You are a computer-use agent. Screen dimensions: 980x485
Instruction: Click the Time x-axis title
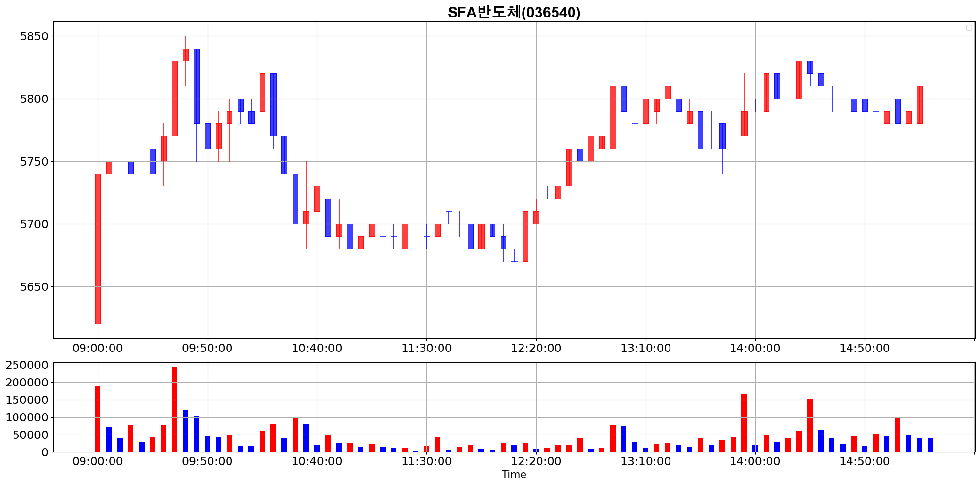tap(514, 475)
